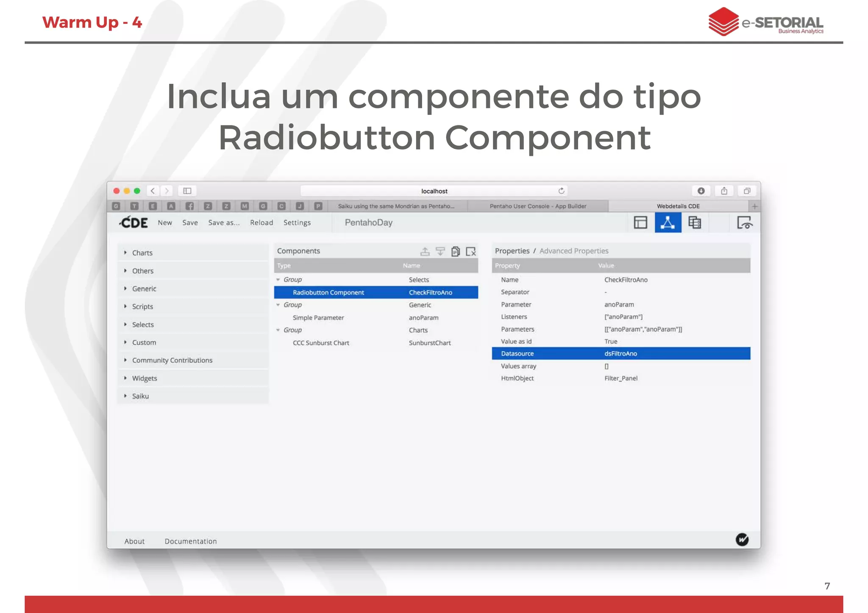This screenshot has height=613, width=868.
Task: Toggle Value as id True
Action: tap(611, 341)
